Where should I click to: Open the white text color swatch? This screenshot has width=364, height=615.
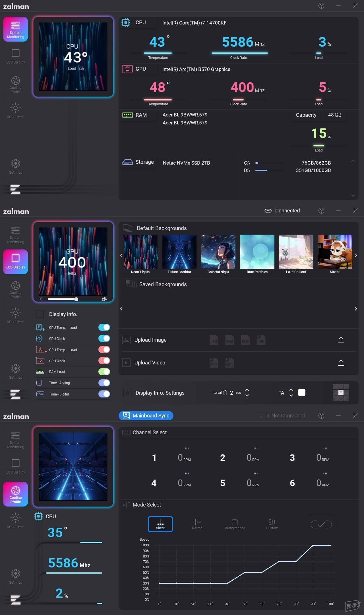click(302, 393)
